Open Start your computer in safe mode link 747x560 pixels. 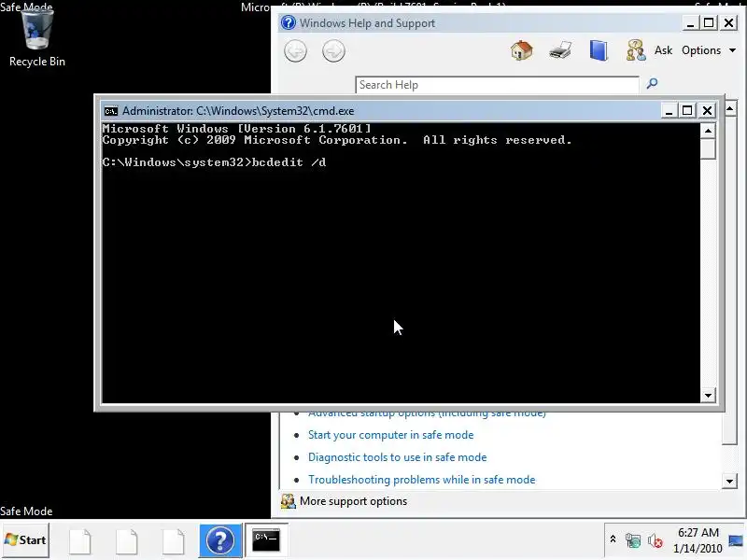(x=390, y=435)
